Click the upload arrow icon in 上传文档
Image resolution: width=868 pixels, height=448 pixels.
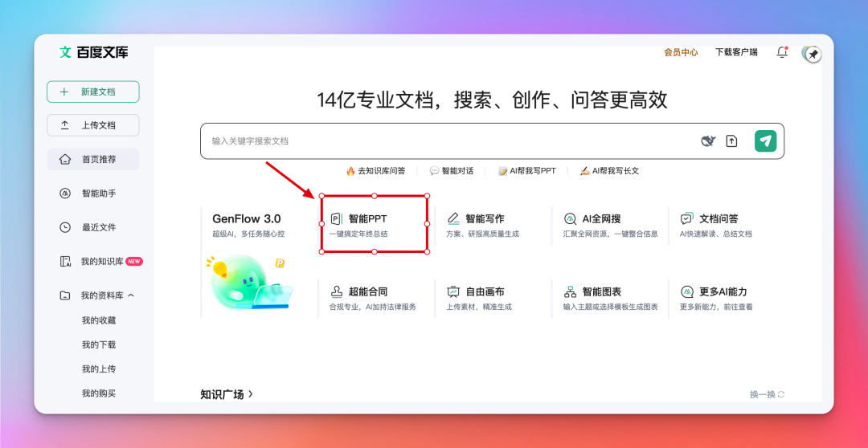pos(65,125)
